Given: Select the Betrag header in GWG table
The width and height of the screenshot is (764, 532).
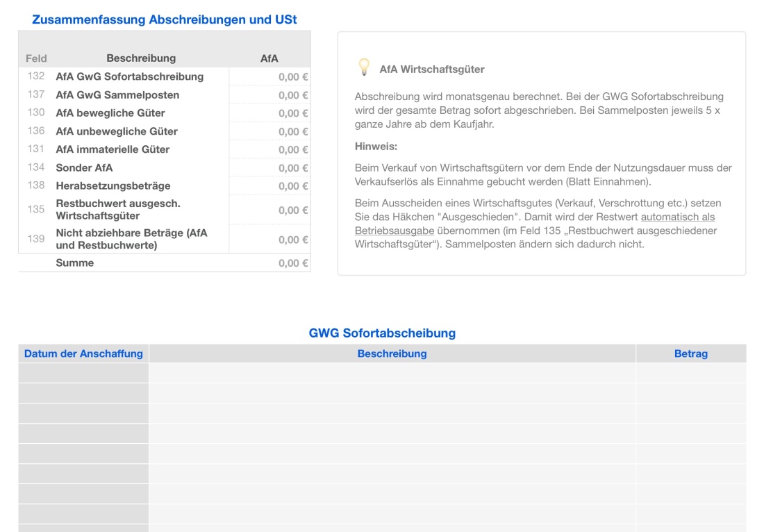Looking at the screenshot, I should 690,354.
